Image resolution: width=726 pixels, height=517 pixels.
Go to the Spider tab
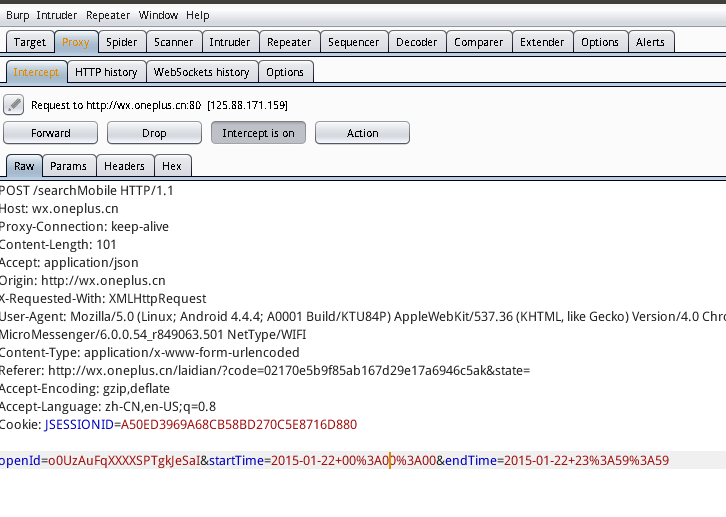click(x=121, y=42)
